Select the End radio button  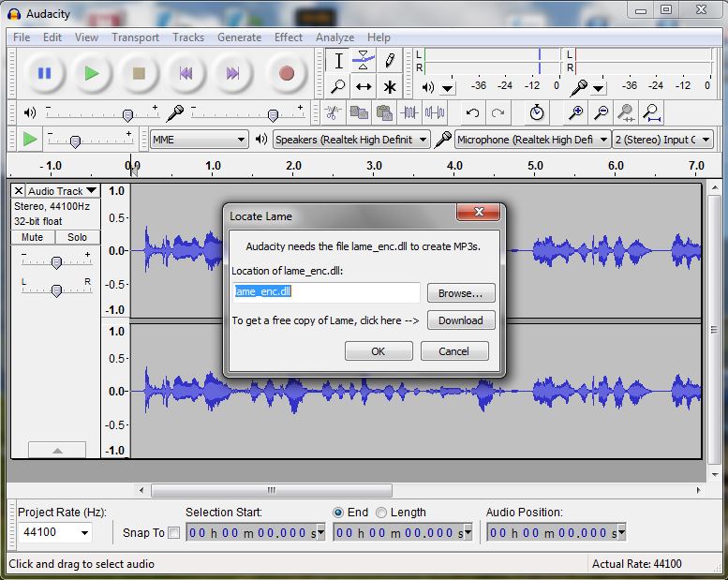click(338, 513)
